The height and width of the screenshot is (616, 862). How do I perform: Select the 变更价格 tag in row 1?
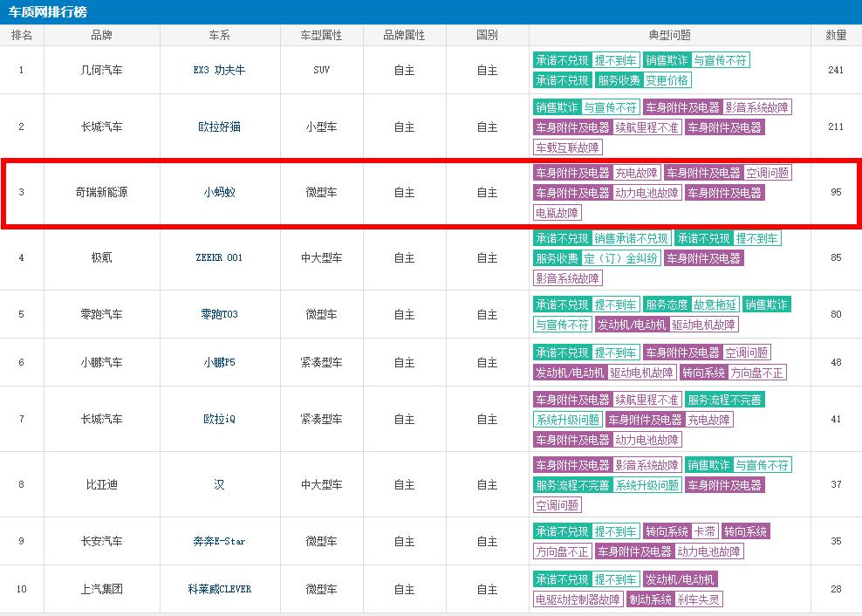coord(667,80)
